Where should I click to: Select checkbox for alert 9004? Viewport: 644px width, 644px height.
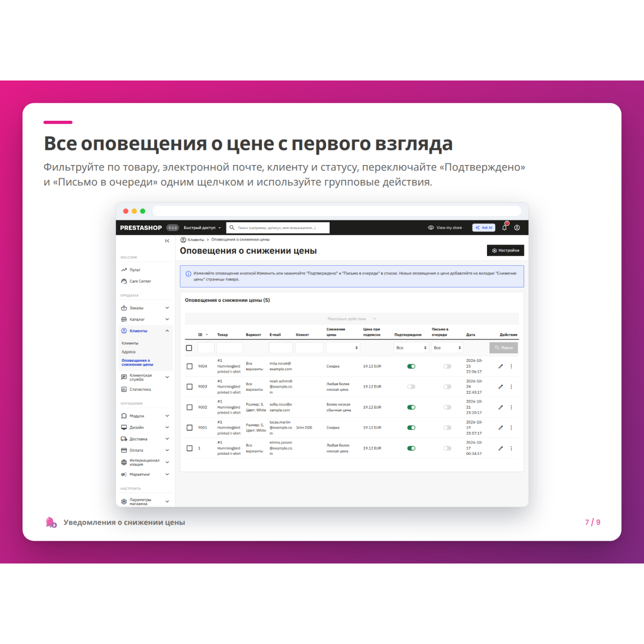click(x=190, y=366)
